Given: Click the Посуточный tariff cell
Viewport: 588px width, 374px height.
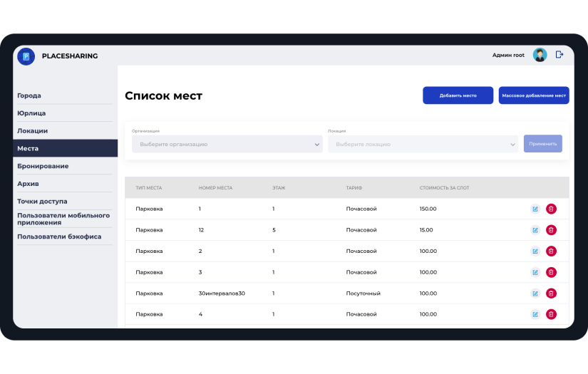Looking at the screenshot, I should (363, 294).
